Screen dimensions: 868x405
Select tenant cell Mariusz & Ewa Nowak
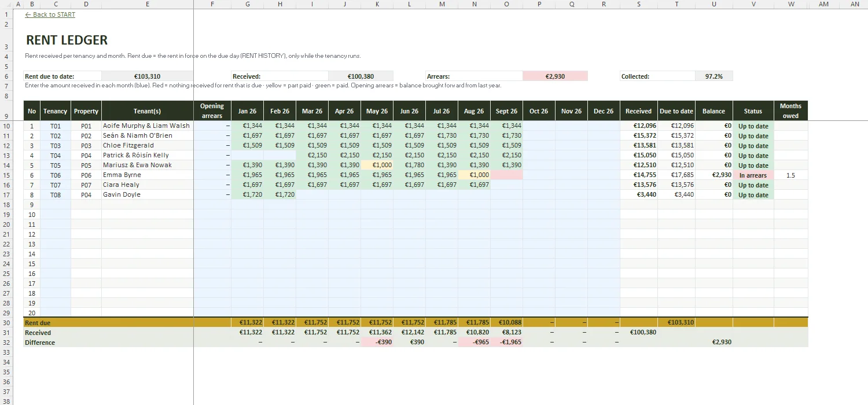(x=148, y=165)
